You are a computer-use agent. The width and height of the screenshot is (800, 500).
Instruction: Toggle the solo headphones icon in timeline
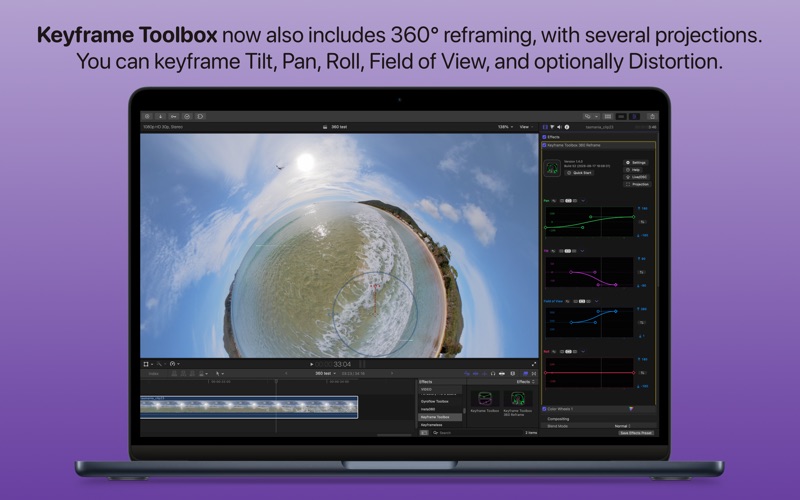coord(492,373)
